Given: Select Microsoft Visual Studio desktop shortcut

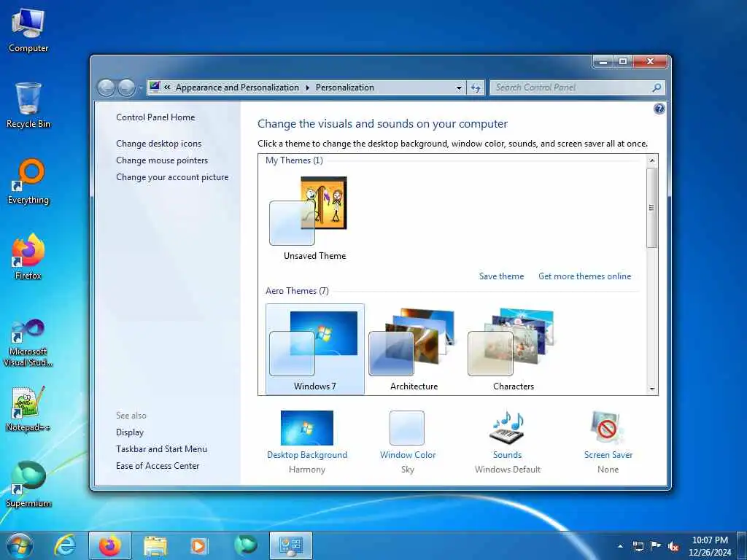Looking at the screenshot, I should pos(28,343).
